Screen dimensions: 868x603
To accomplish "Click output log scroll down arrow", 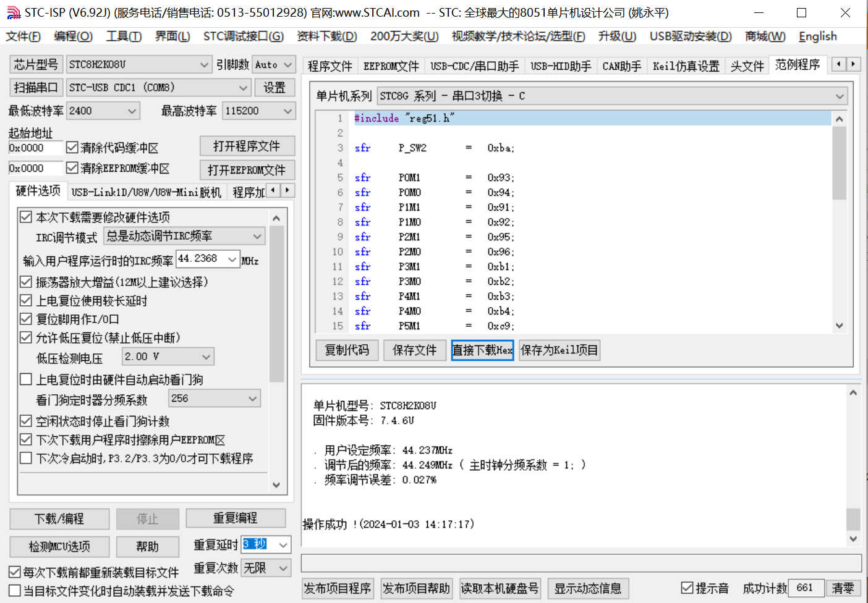I will [853, 539].
